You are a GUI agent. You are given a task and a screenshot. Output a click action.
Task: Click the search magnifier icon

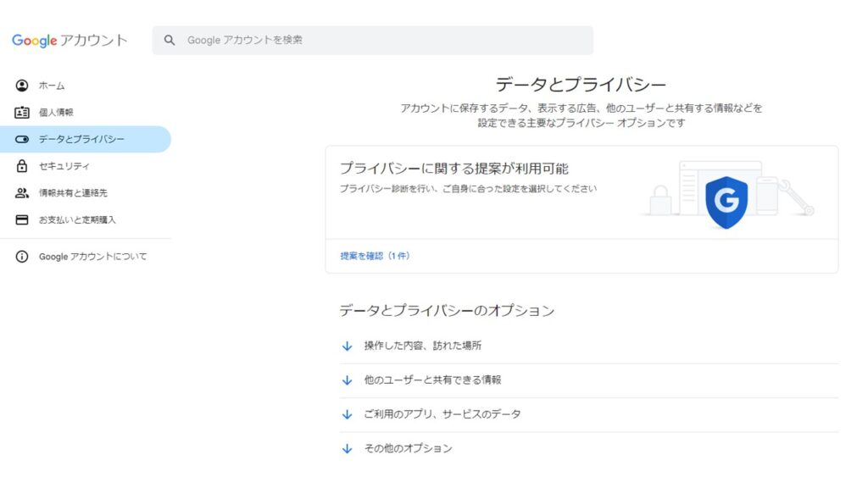170,40
